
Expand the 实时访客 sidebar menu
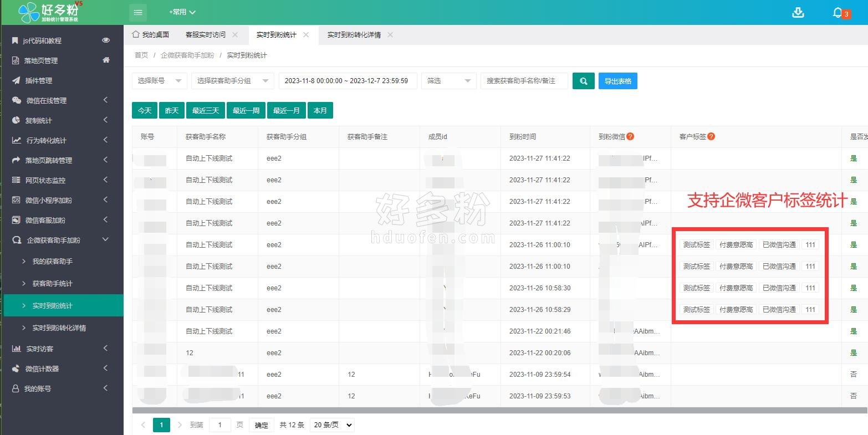coord(105,349)
